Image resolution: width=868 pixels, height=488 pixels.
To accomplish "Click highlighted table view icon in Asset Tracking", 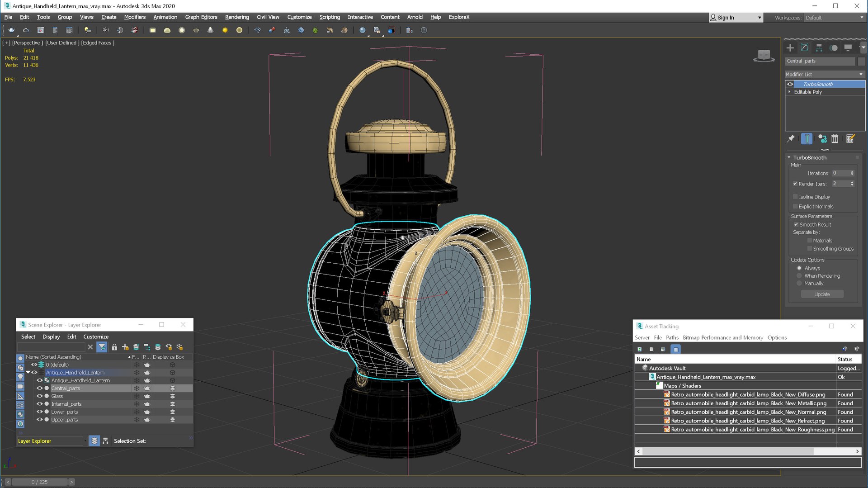I will 676,349.
